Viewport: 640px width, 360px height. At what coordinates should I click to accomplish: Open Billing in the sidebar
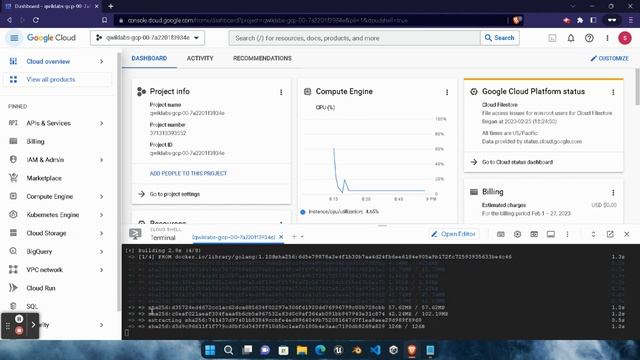coord(36,142)
